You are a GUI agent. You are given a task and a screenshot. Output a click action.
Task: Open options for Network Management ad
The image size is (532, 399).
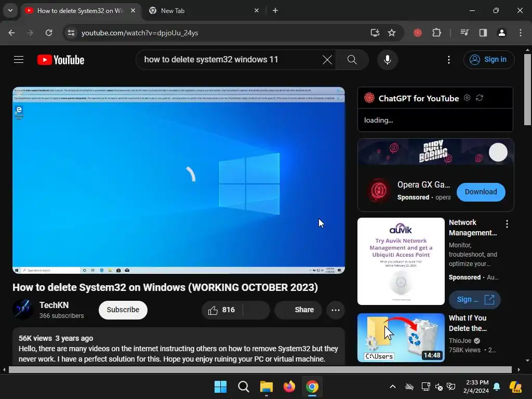tap(507, 224)
